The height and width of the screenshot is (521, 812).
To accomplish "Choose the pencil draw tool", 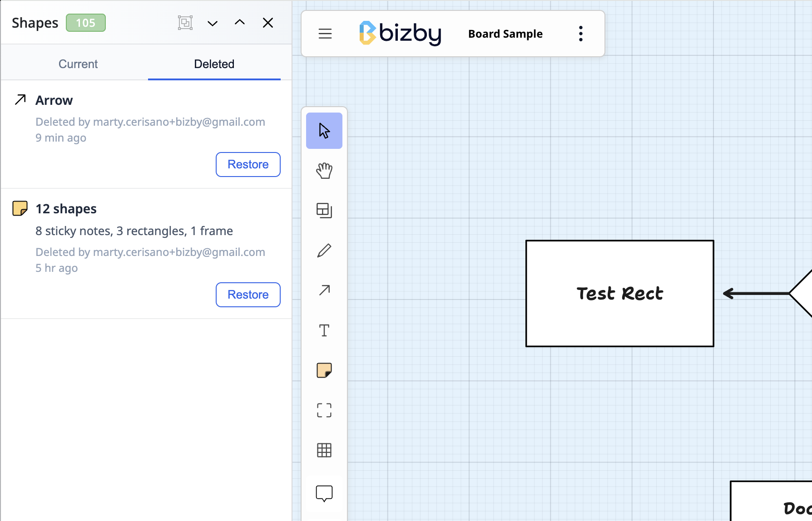I will tap(324, 251).
